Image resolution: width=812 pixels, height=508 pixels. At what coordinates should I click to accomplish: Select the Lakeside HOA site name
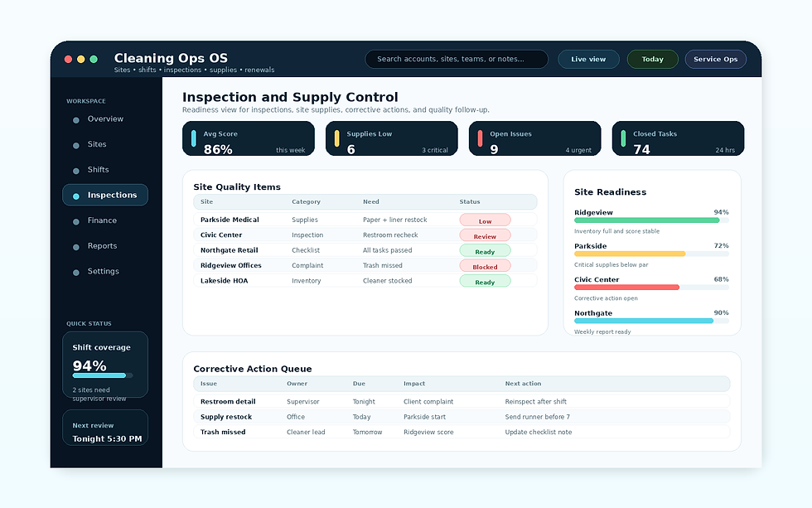pyautogui.click(x=225, y=281)
